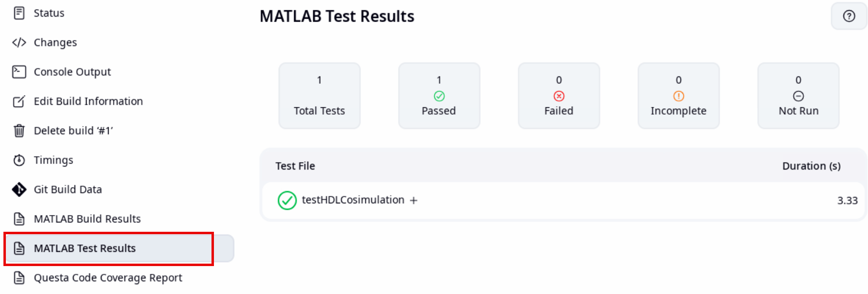Click the Total Tests count card

pos(319,95)
